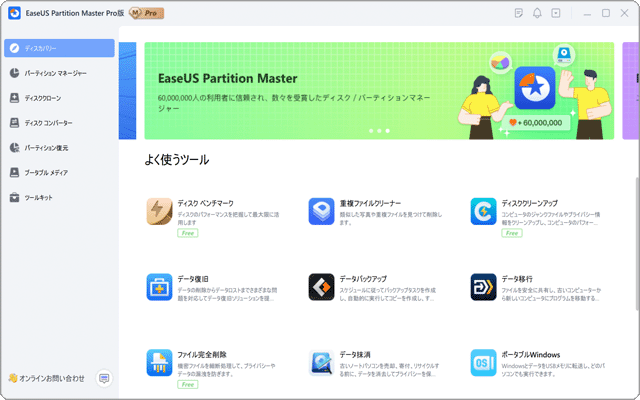The width and height of the screenshot is (640, 400).
Task: Open the ファイル完全削除 shredder icon
Action: click(160, 363)
